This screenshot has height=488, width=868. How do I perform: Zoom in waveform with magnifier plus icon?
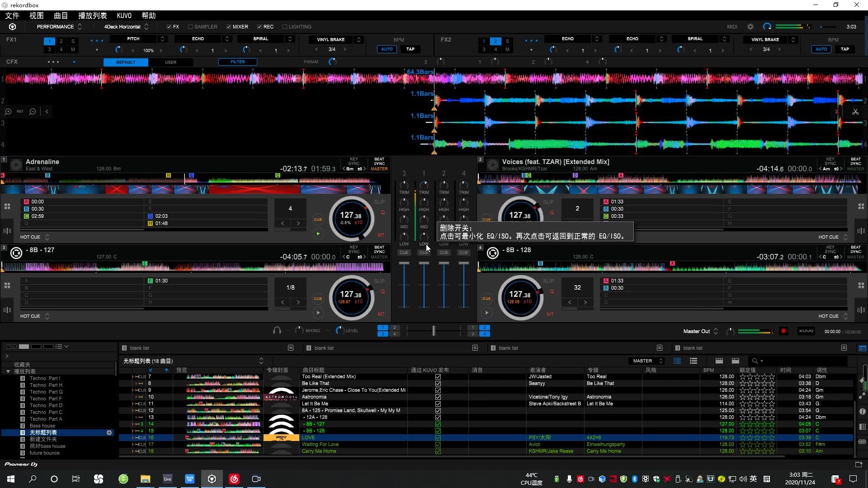8,111
